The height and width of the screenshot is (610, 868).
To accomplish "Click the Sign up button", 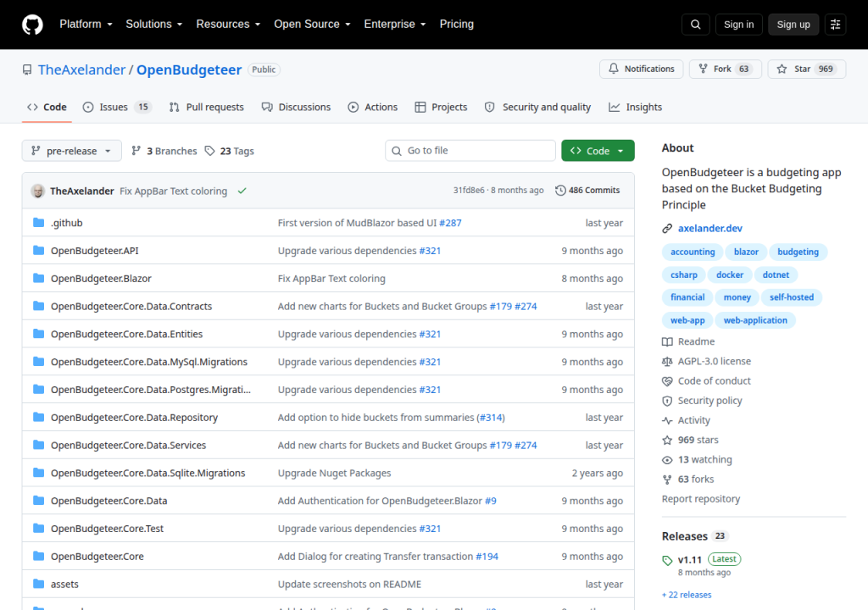I will pos(793,25).
